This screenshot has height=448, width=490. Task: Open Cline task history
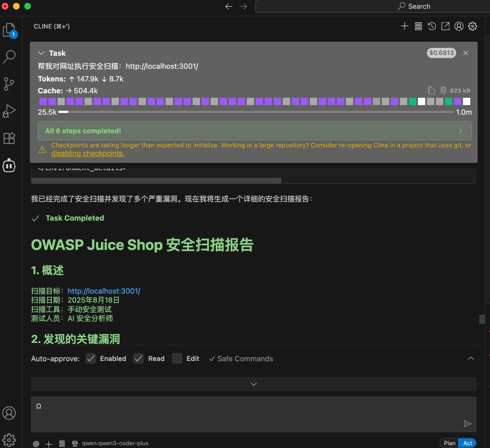click(x=432, y=26)
